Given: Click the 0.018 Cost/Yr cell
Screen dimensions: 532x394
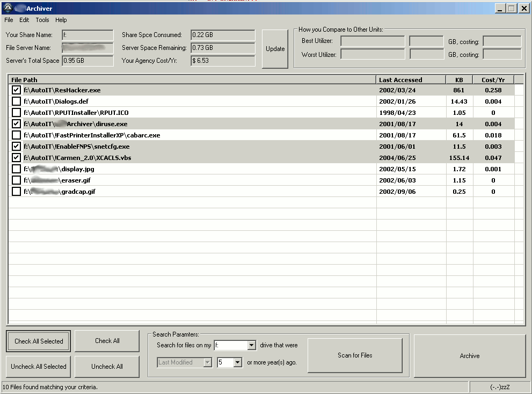Looking at the screenshot, I should (493, 135).
